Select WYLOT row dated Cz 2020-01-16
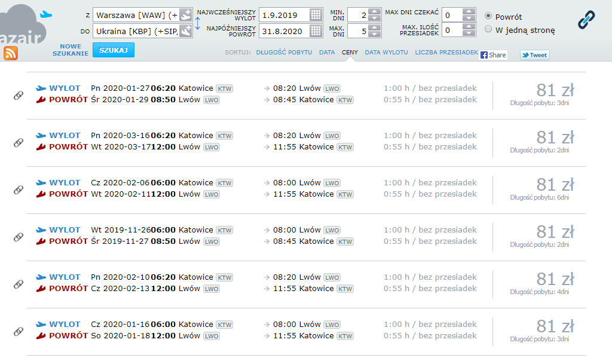This screenshot has width=612, height=364. pos(256,324)
